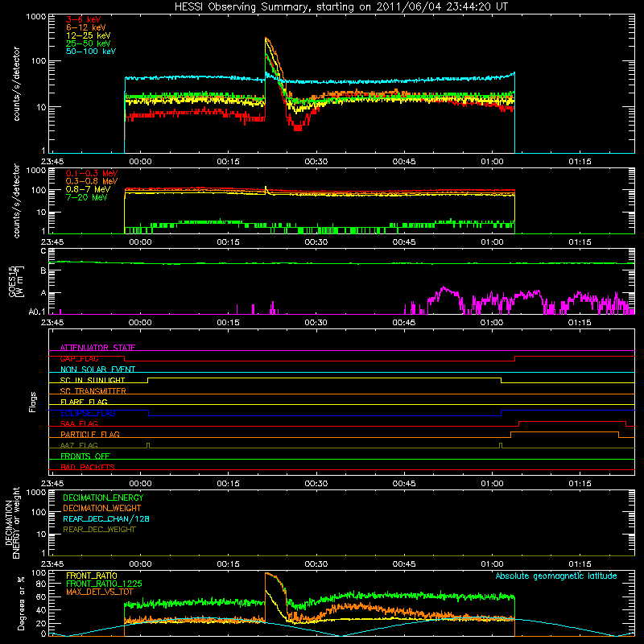Click the ECLIPSE_FLAG label

[x=88, y=413]
